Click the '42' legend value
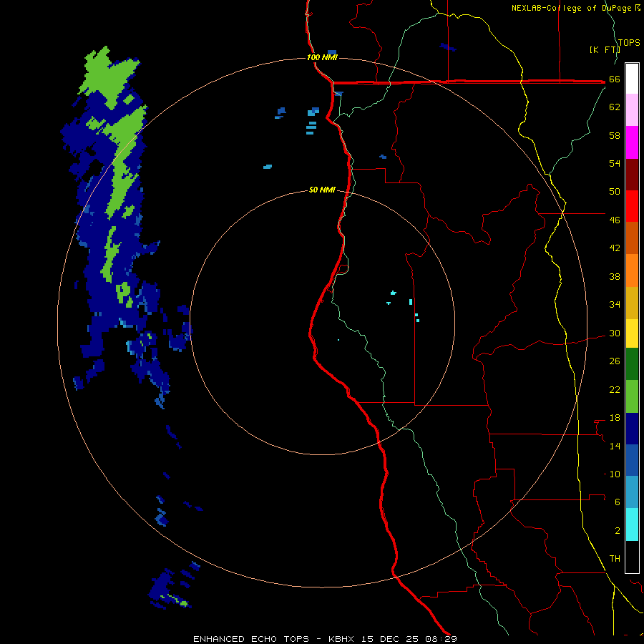 [615, 248]
